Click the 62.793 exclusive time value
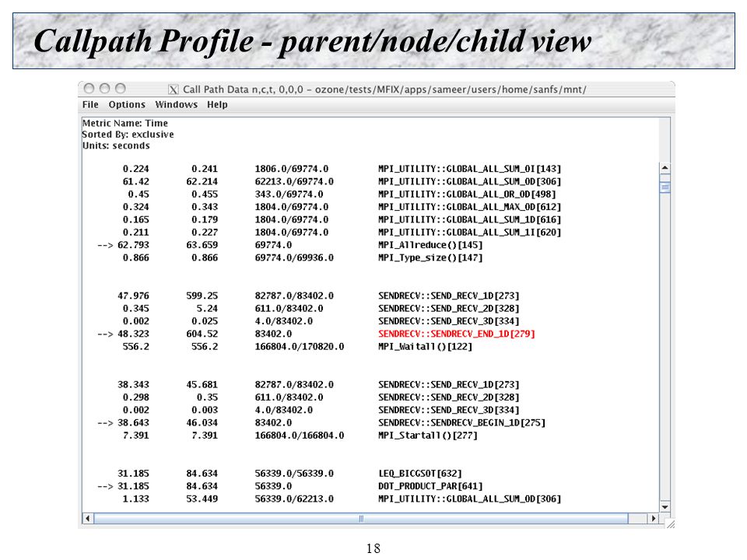 133,245
